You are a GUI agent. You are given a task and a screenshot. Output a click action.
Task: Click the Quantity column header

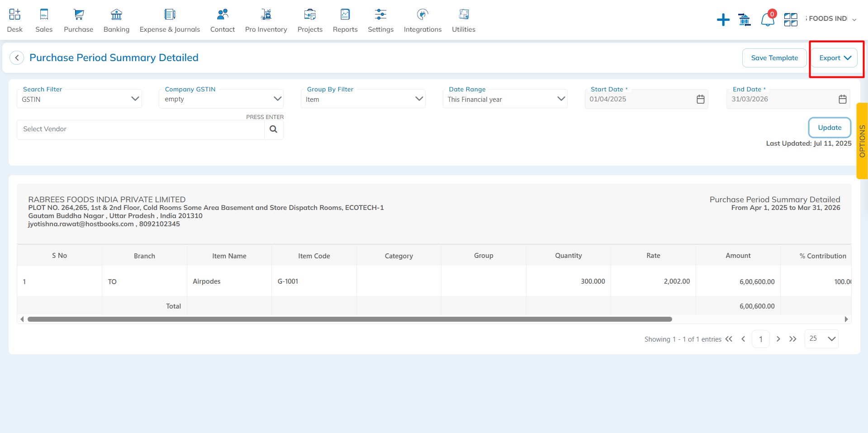pos(569,256)
